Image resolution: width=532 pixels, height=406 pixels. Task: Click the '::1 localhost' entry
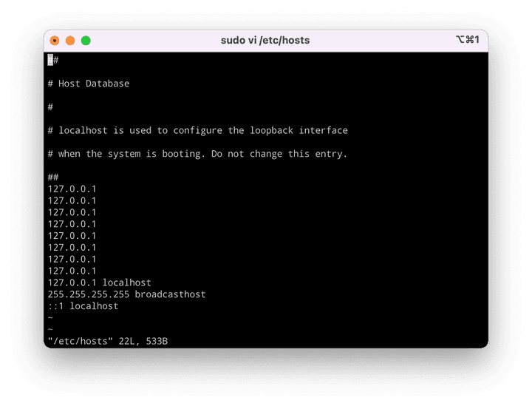(x=83, y=306)
